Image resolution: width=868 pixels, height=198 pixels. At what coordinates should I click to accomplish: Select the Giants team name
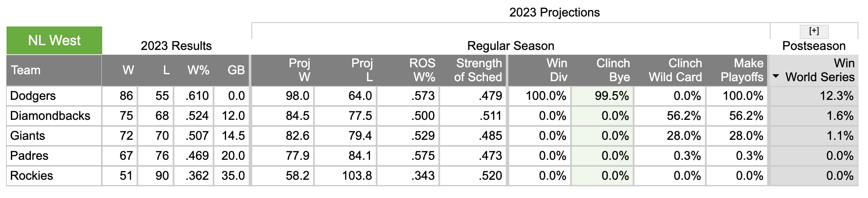pyautogui.click(x=27, y=136)
